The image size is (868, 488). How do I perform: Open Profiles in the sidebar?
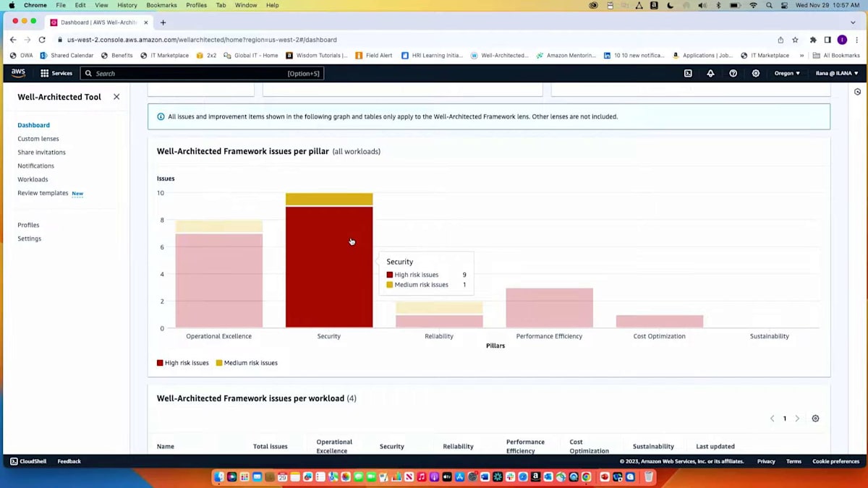(x=28, y=225)
